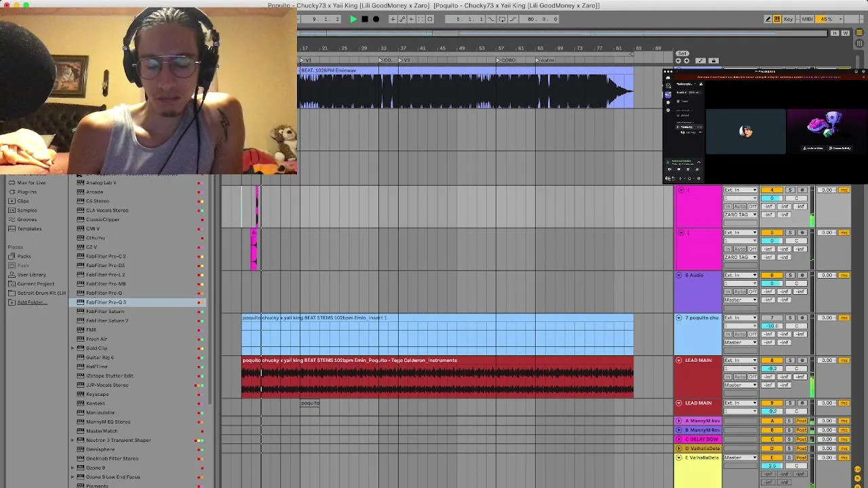Click track 8 volume field showing -9.2

(772, 369)
